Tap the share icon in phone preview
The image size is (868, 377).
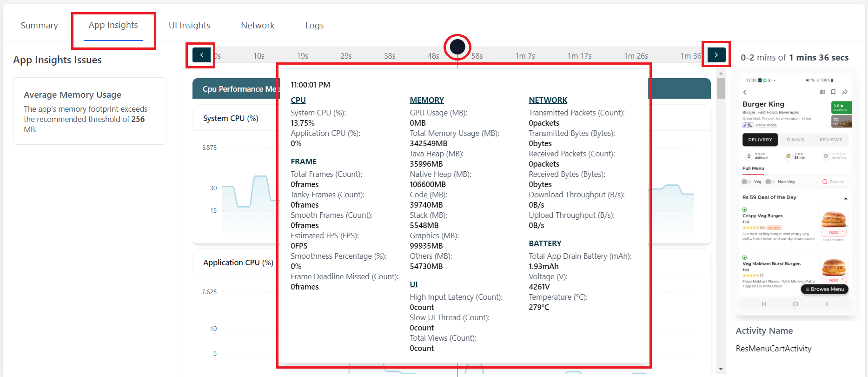[x=845, y=92]
